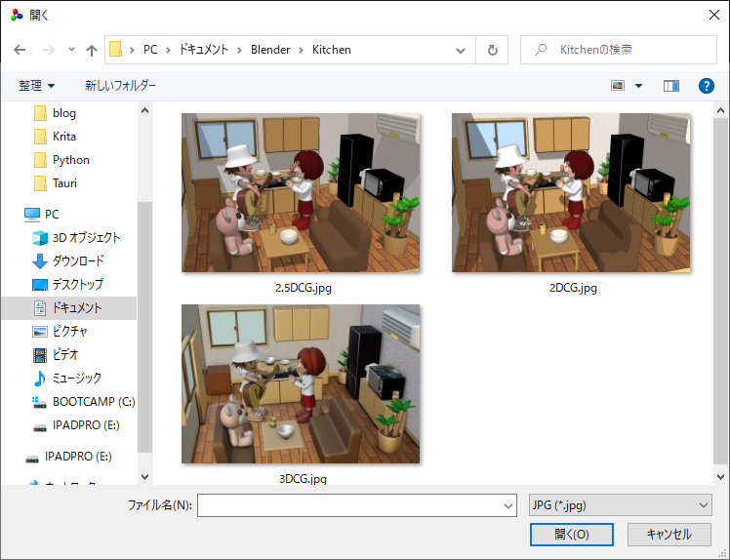The image size is (730, 560).
Task: Open the Organize menu
Action: click(37, 86)
